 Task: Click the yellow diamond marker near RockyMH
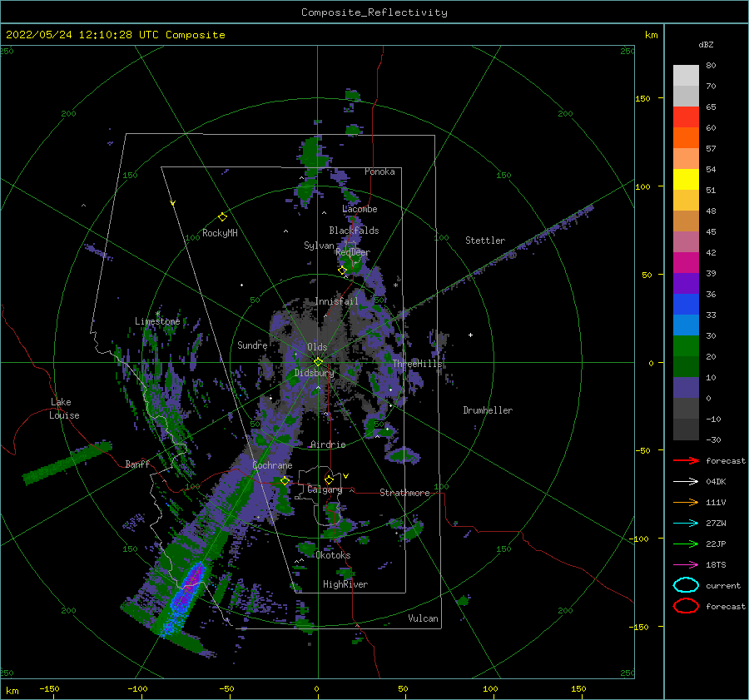tap(222, 217)
